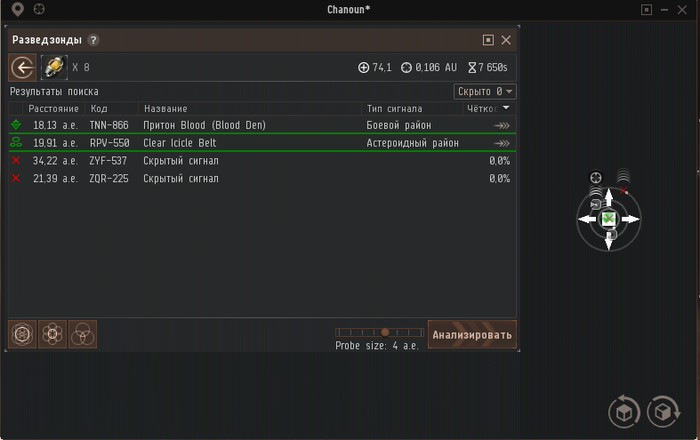Click the back arrow button in probe scanner
This screenshot has width=700, height=440.
[x=22, y=67]
